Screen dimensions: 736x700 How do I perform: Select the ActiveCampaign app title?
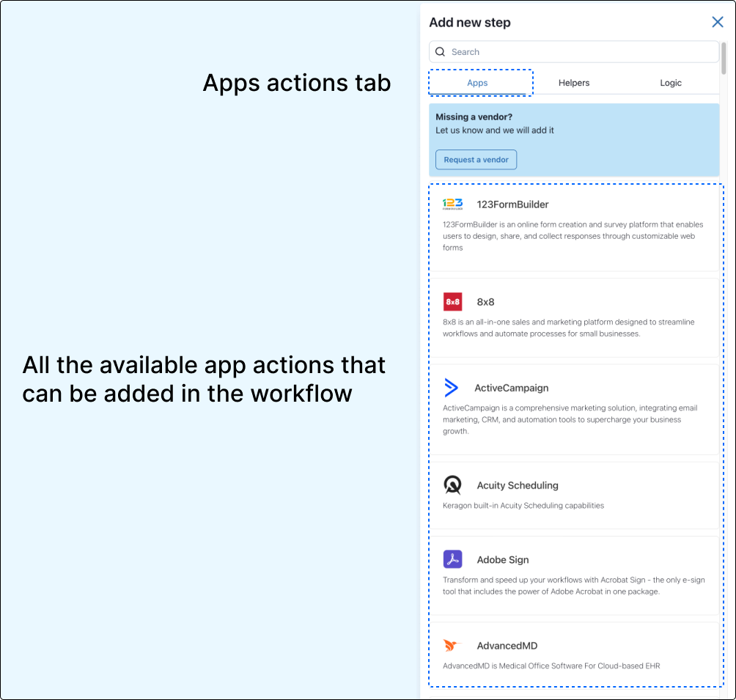pos(511,388)
